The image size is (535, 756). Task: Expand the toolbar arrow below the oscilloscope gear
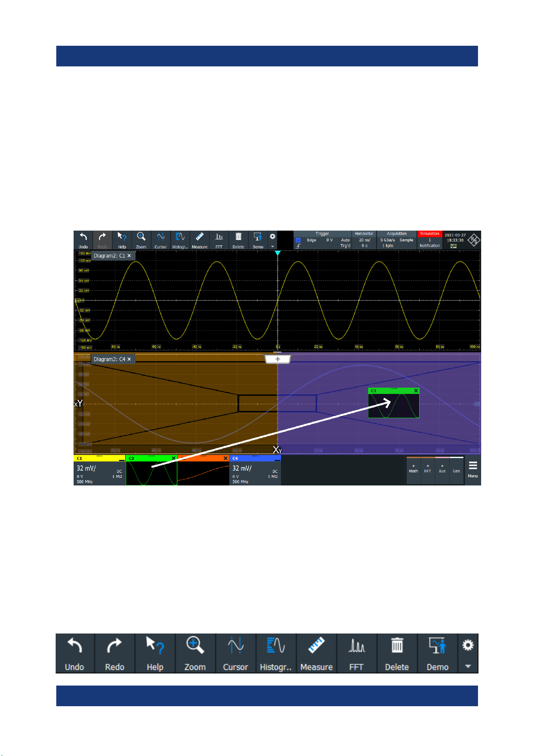(272, 246)
